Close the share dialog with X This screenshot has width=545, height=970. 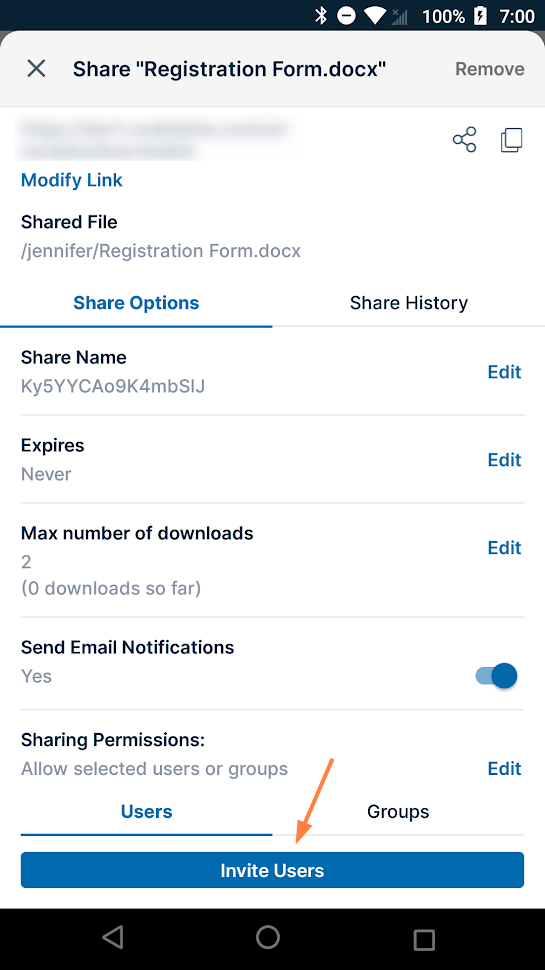pyautogui.click(x=36, y=69)
